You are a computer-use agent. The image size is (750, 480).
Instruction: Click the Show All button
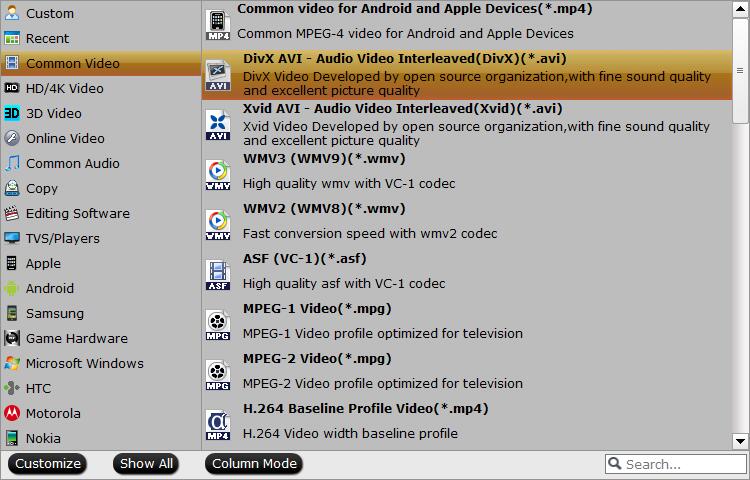146,464
